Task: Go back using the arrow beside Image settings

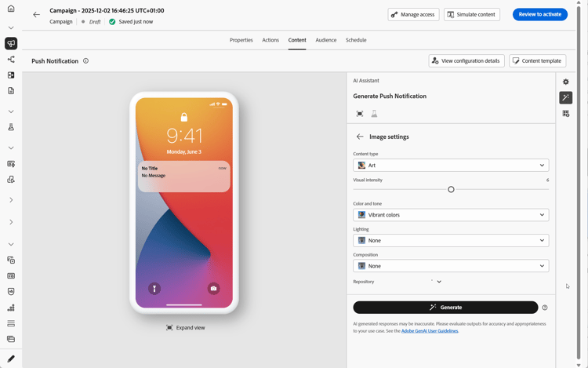Action: click(360, 137)
